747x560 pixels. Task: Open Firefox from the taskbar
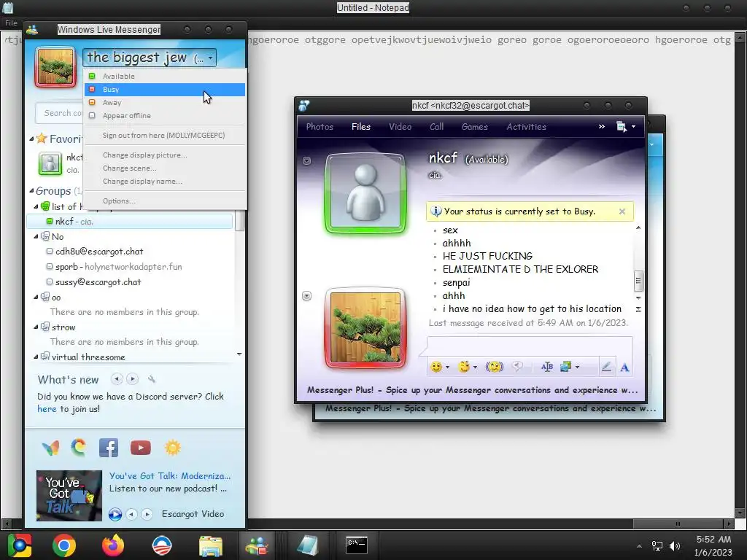pyautogui.click(x=113, y=545)
